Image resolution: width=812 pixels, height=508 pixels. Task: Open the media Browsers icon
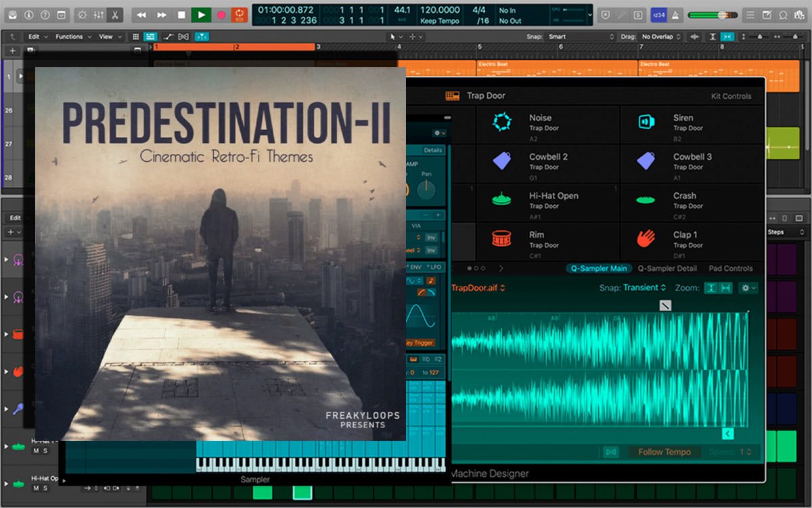pyautogui.click(x=799, y=14)
